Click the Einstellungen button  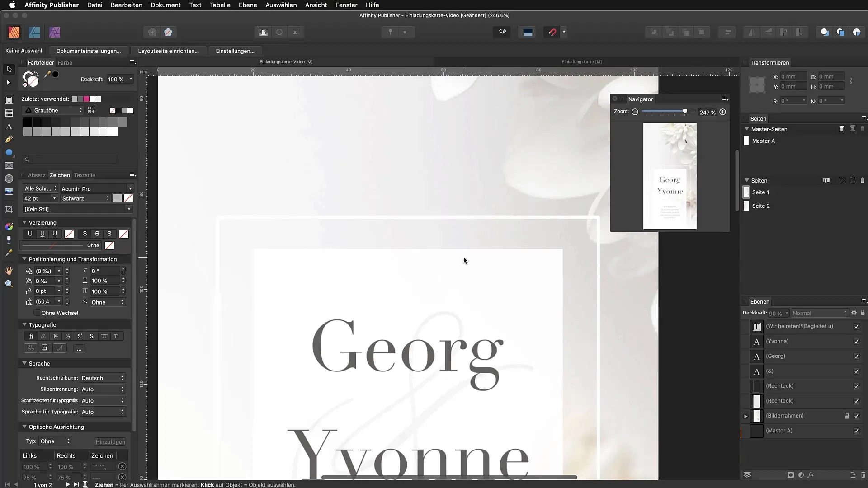[235, 51]
